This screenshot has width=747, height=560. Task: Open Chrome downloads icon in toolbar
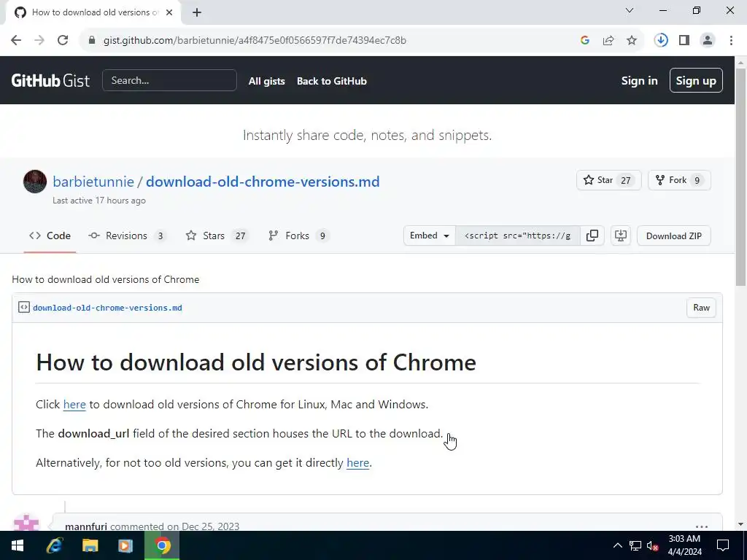(661, 41)
